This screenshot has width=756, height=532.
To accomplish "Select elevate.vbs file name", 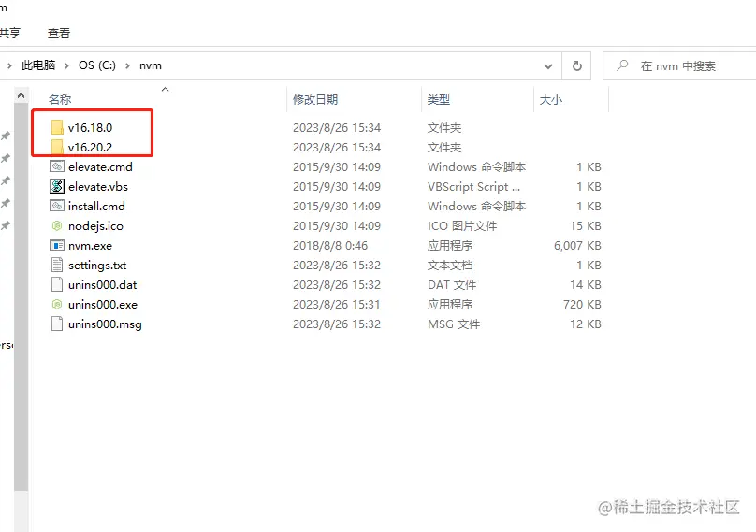I will (98, 186).
